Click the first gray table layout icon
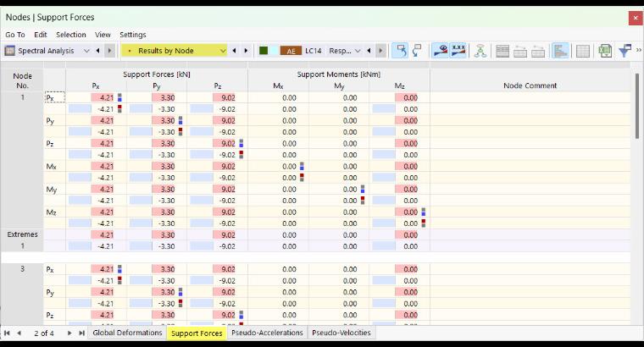The image size is (644, 347). 502,51
